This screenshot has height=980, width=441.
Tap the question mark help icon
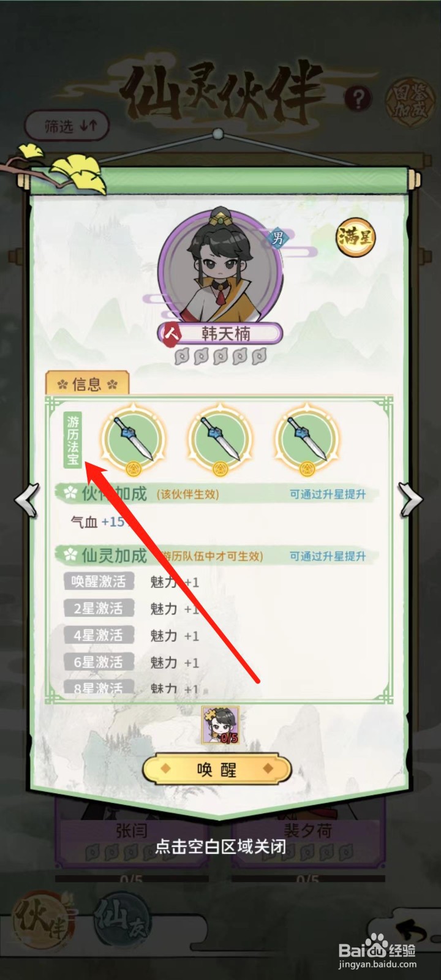(358, 99)
